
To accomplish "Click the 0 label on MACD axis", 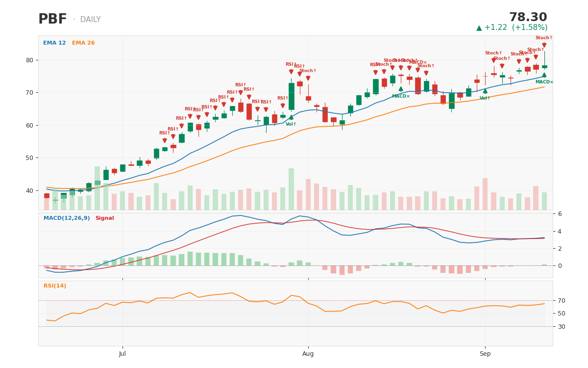I will tap(560, 266).
